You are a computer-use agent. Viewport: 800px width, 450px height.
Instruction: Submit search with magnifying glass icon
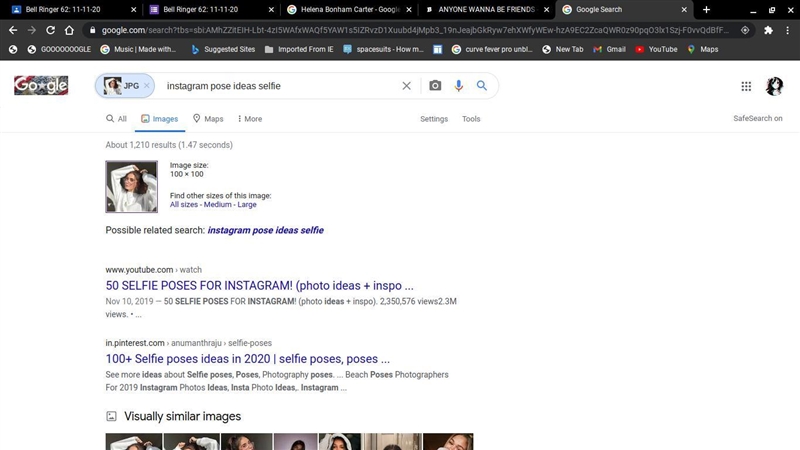[x=482, y=86]
